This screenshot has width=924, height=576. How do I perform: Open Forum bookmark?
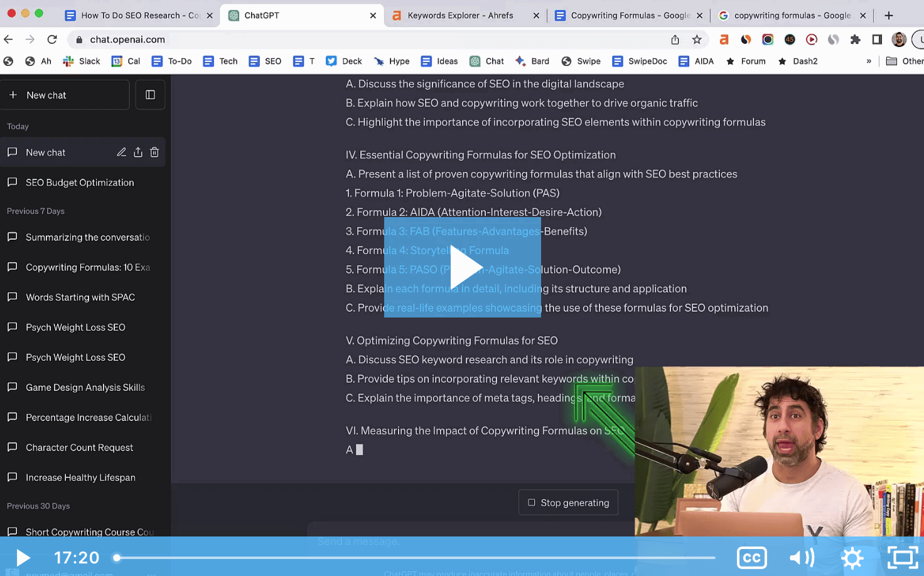pos(746,61)
